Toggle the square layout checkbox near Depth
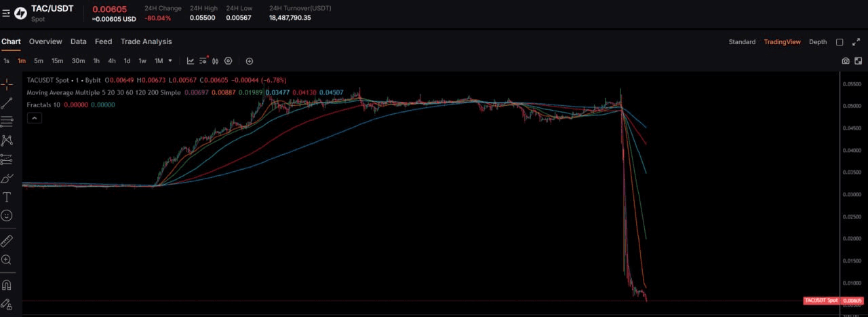 840,42
